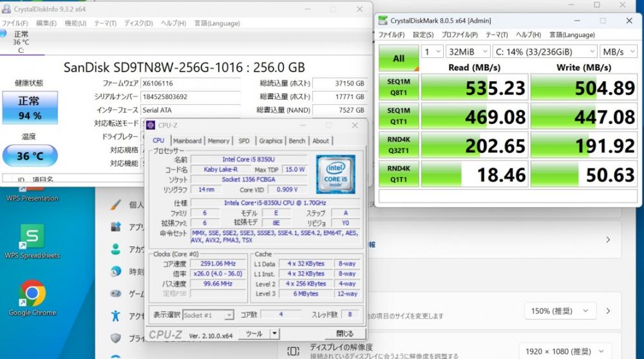Open the Socket #1 selection dropdown
The height and width of the screenshot is (359, 644).
(208, 315)
